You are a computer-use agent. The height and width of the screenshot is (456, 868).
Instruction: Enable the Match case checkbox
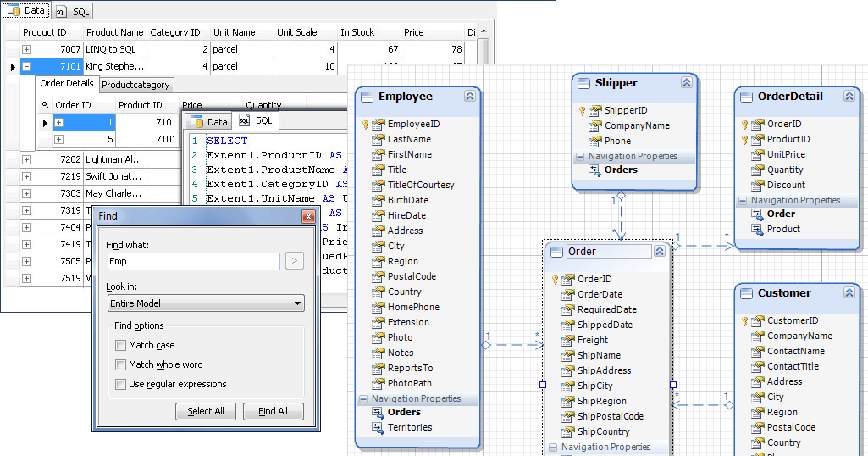(x=120, y=346)
